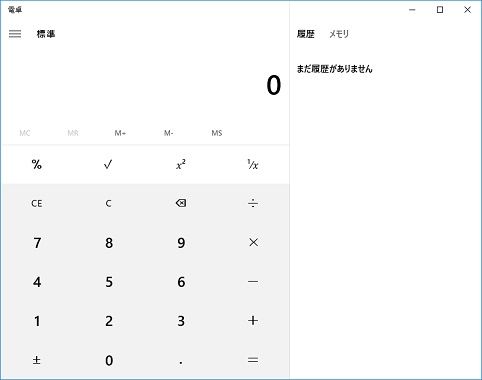The height and width of the screenshot is (380, 482).
Task: Click the plus operator key
Action: click(x=253, y=321)
